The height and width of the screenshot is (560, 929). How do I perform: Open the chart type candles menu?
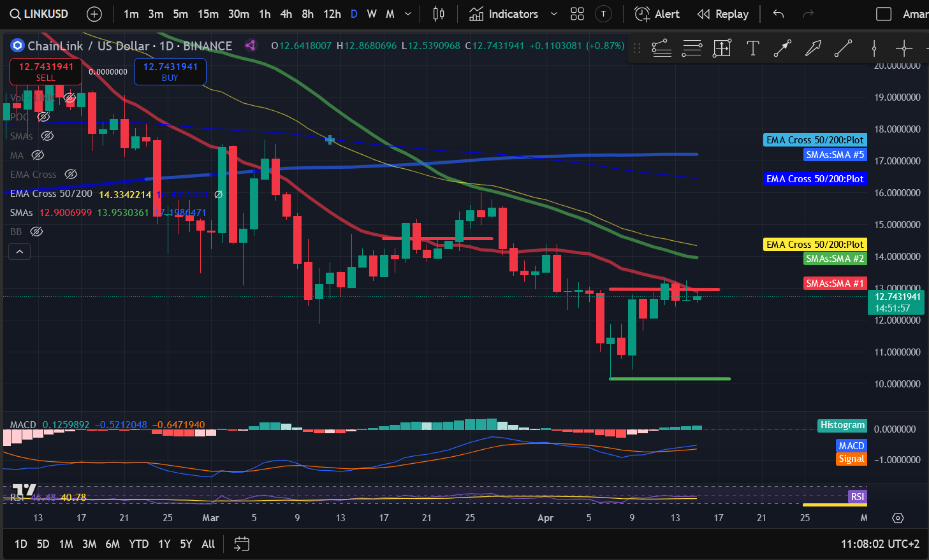coord(439,14)
